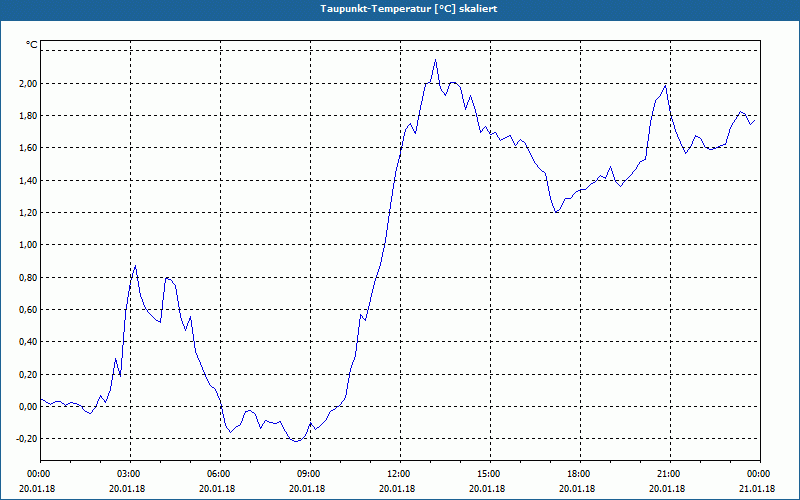Pick the '15:00' time tick label
This screenshot has height=500, width=800.
coord(490,474)
